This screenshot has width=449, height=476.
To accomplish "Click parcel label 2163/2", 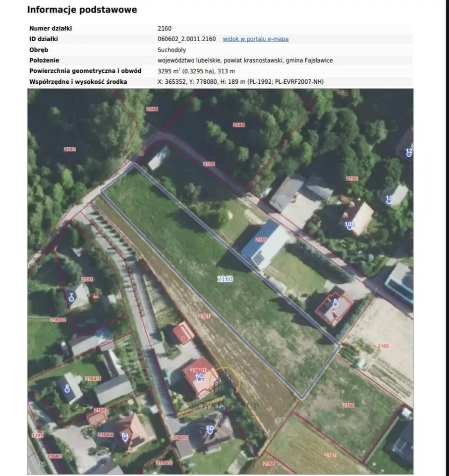I will [x=58, y=320].
